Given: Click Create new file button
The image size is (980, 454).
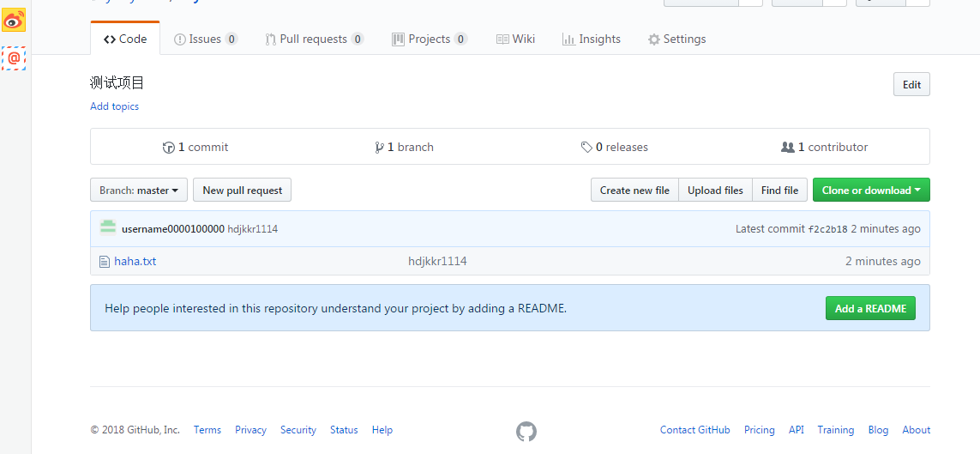Looking at the screenshot, I should click(x=634, y=191).
